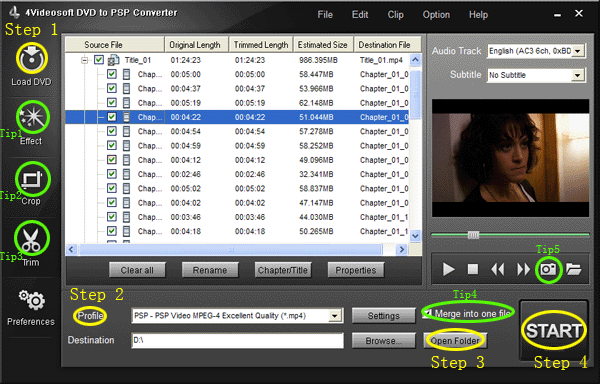Image resolution: width=600 pixels, height=384 pixels.
Task: Click the horizontal scrollbar thumb
Action: click(x=231, y=250)
